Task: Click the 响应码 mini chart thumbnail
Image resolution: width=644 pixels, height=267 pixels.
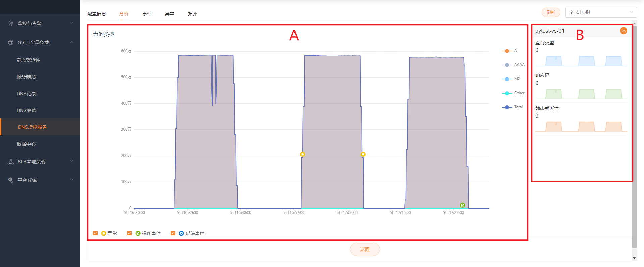Action: coord(581,94)
